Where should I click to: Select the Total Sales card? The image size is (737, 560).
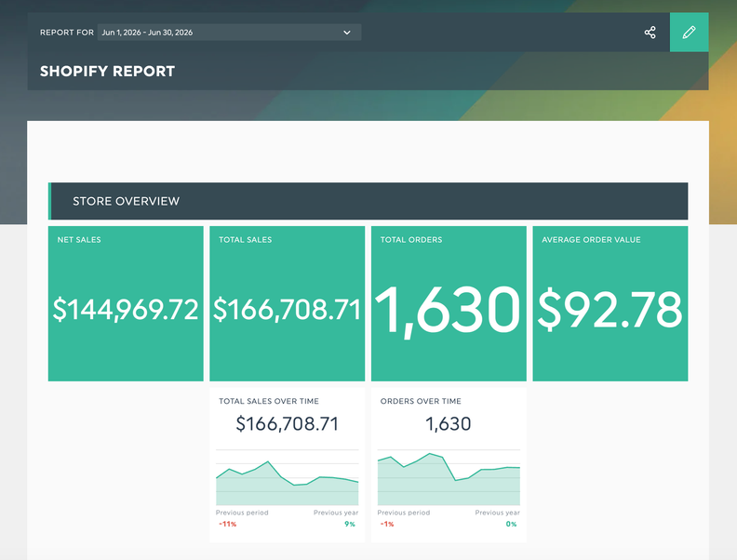pyautogui.click(x=288, y=303)
